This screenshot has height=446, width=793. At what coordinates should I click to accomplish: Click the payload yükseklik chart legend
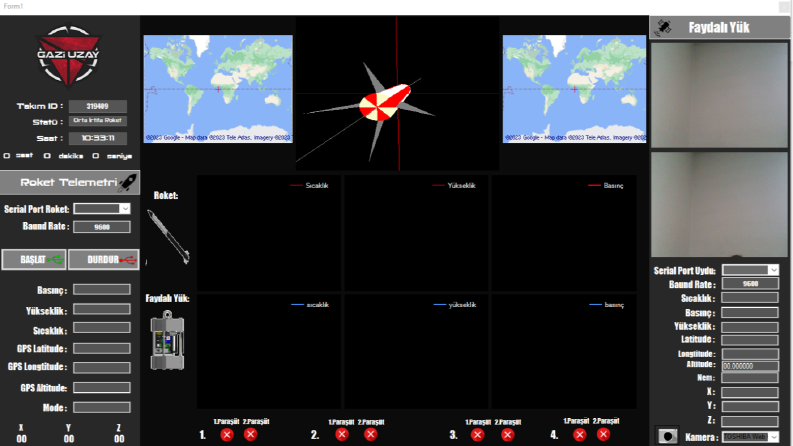click(x=455, y=304)
